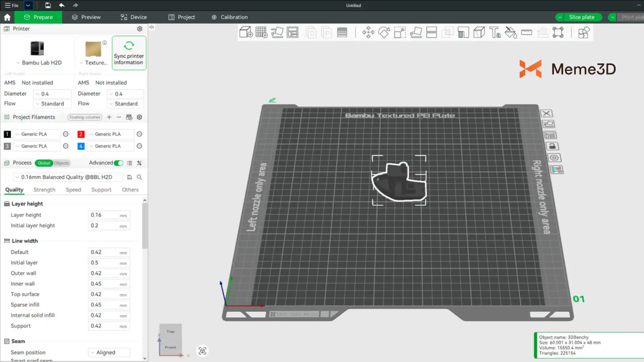Switch process scope to Objects
Screen dimensions: 644x362
61,163
